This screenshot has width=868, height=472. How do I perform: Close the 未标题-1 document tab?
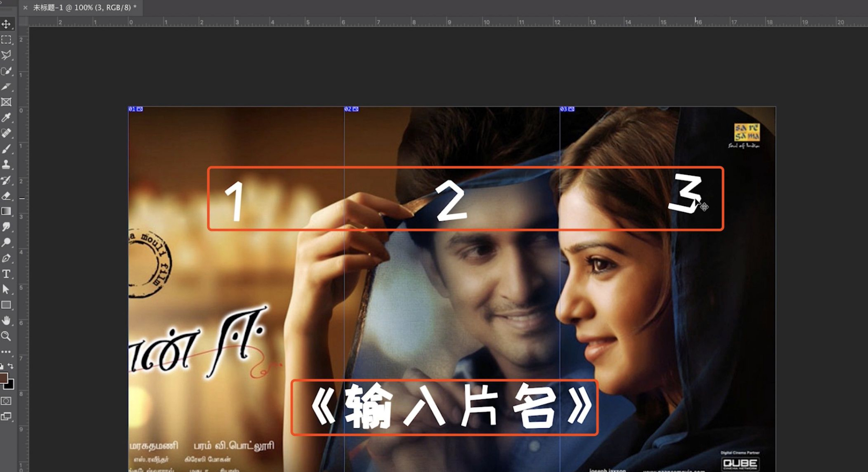(x=25, y=7)
